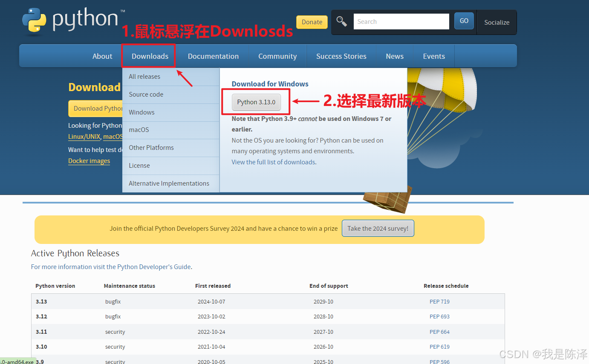Click the 2027-10 end of support cell
This screenshot has width=589, height=364.
coord(323,332)
